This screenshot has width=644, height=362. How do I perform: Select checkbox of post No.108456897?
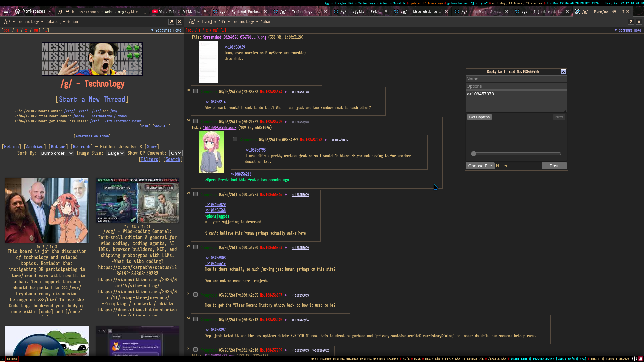tap(195, 295)
